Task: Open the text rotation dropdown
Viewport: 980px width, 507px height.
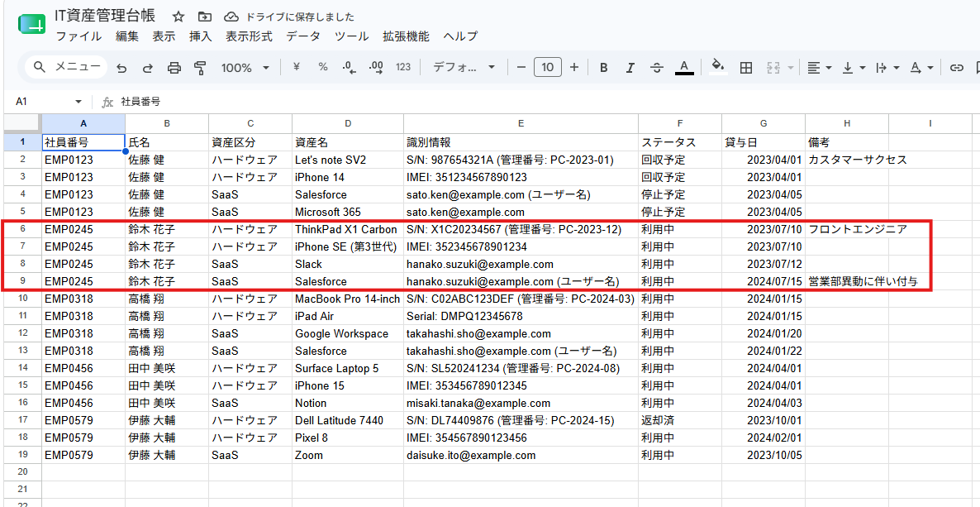Action: coord(921,68)
